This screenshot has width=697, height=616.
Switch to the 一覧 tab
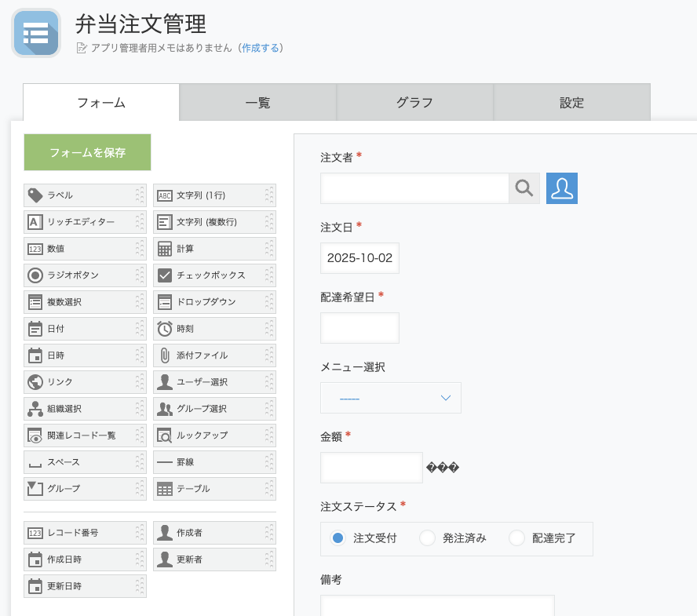(257, 102)
